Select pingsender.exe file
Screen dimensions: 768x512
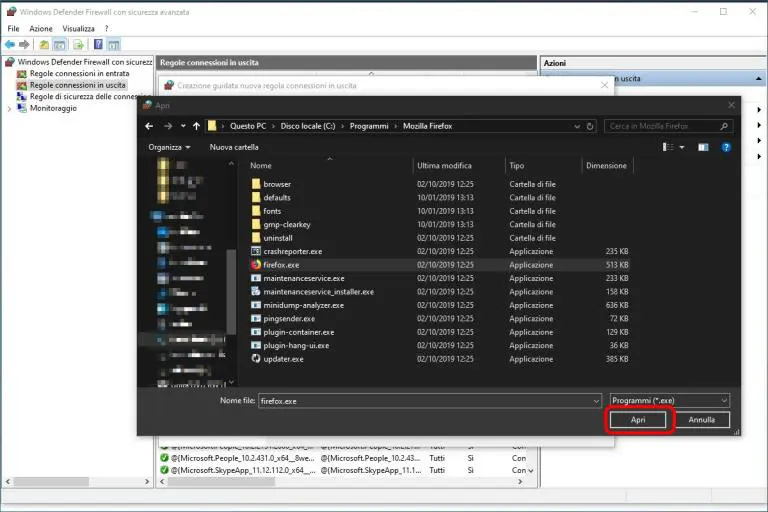[289, 319]
